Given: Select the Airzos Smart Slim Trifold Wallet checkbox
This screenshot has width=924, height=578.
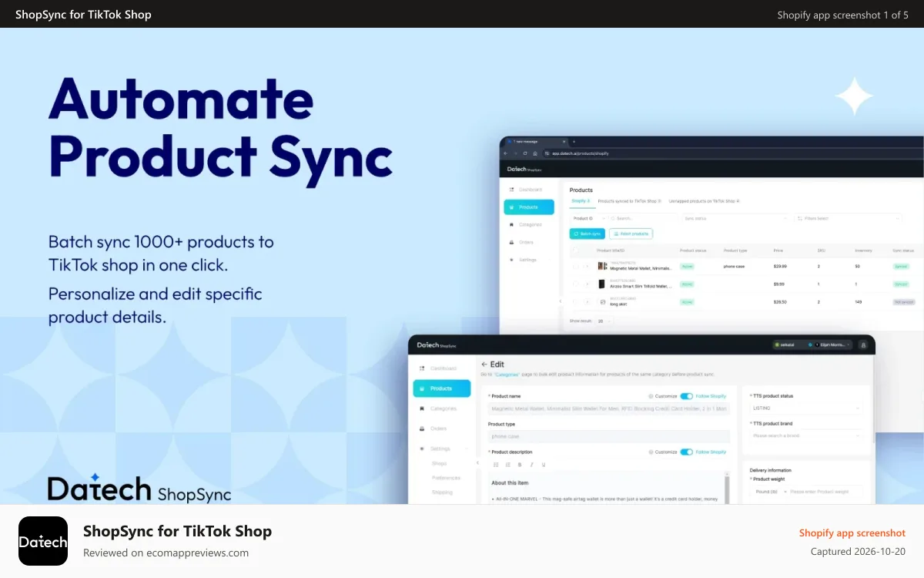Looking at the screenshot, I should pyautogui.click(x=575, y=284).
